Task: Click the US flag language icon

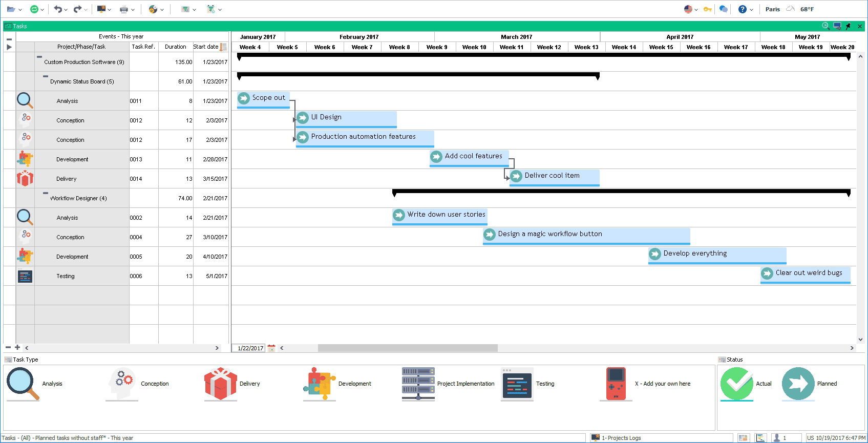Action: tap(688, 9)
